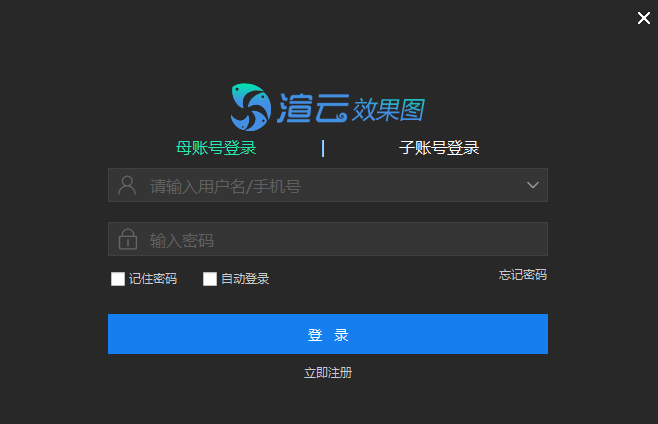Click the user icon in username field

tap(127, 185)
